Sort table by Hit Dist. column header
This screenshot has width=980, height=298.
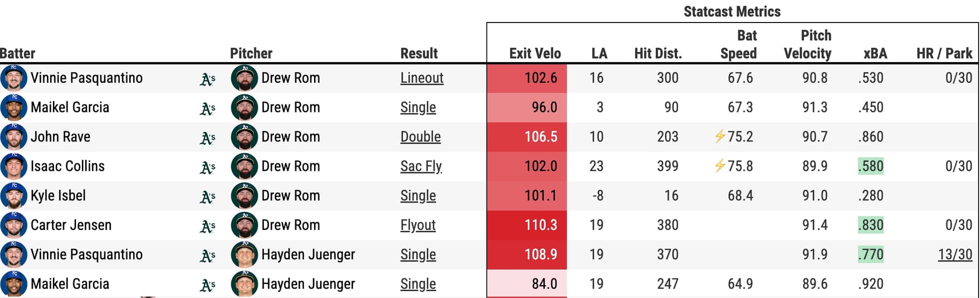tap(658, 53)
